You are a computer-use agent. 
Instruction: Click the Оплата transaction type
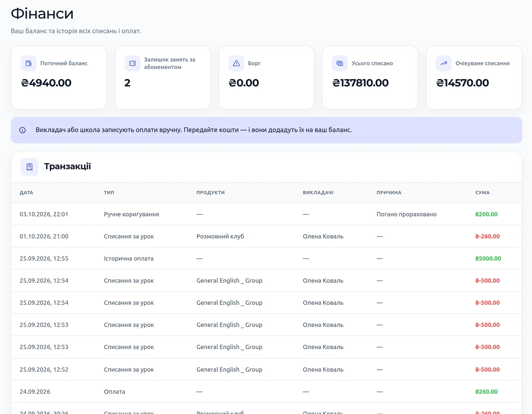tap(114, 392)
